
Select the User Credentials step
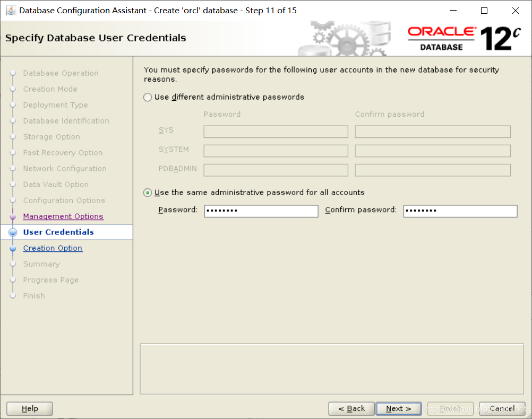click(x=58, y=232)
